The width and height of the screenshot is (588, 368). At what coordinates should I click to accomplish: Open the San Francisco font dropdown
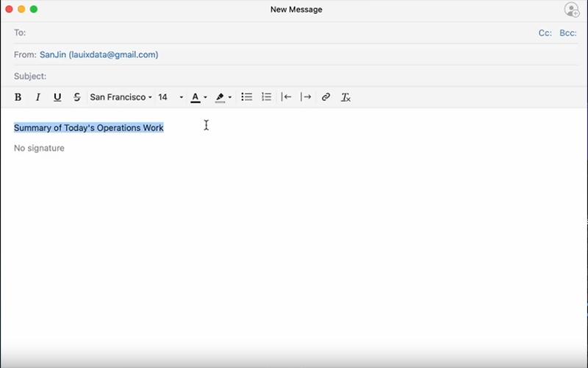point(121,97)
